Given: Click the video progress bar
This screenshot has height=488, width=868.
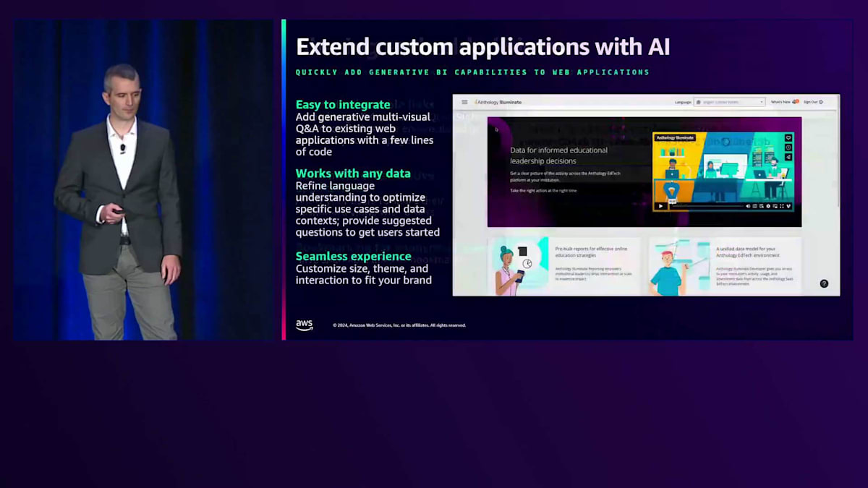Looking at the screenshot, I should pyautogui.click(x=707, y=206).
